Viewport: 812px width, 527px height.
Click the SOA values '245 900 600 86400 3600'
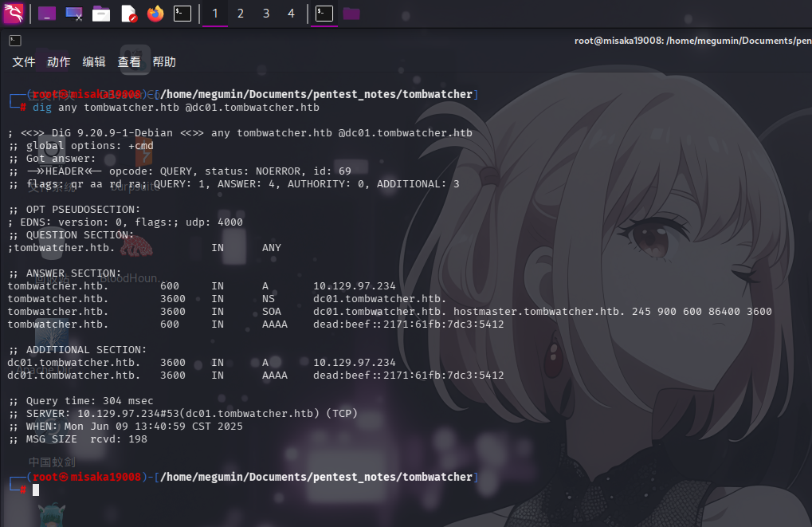[x=702, y=312]
